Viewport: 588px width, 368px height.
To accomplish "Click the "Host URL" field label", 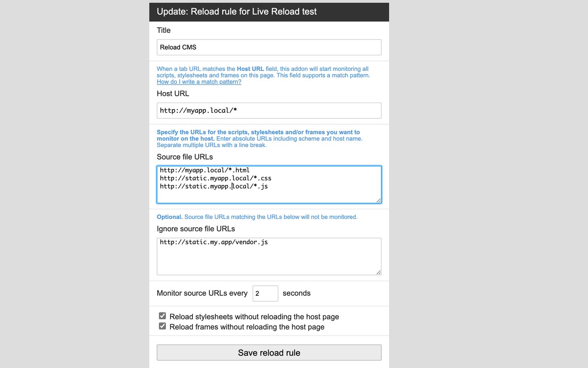I will (173, 93).
